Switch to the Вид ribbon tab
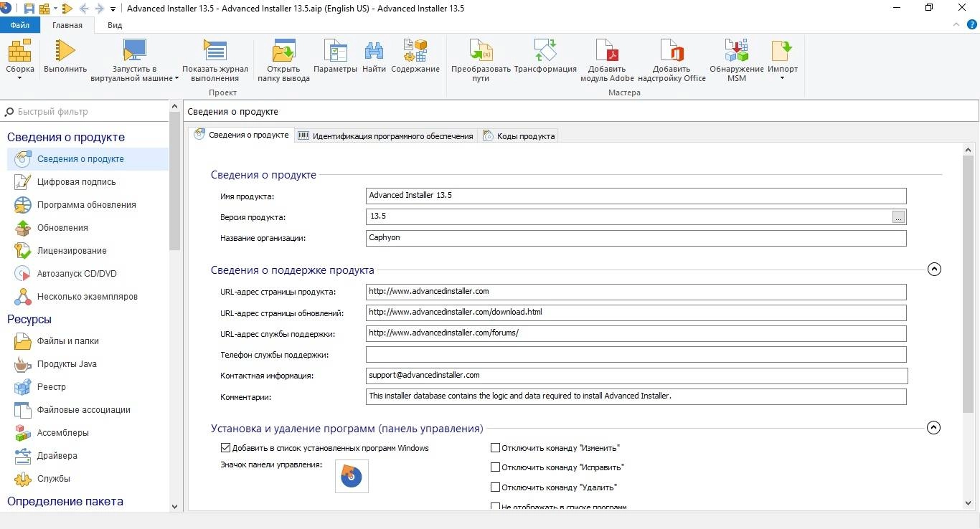The image size is (980, 529). pos(115,24)
